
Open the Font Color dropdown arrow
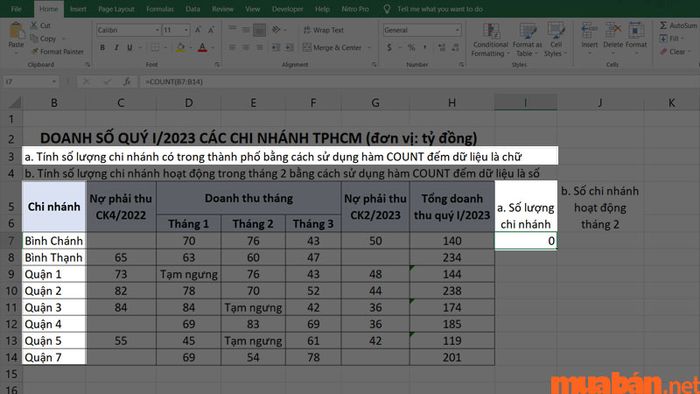(x=212, y=47)
